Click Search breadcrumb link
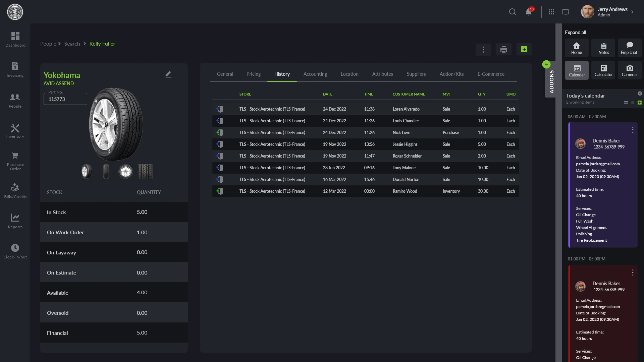 [x=72, y=44]
